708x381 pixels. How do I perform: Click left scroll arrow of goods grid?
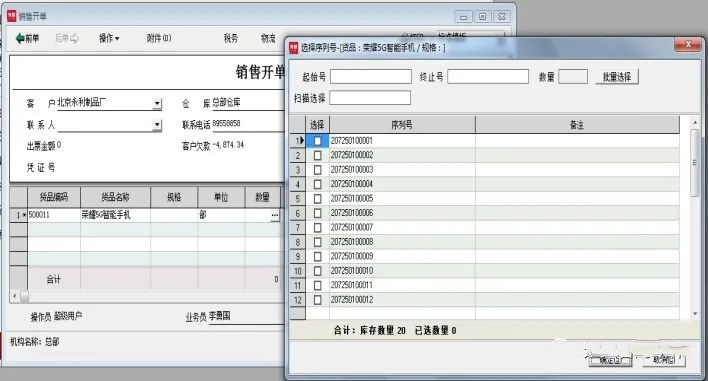click(x=15, y=296)
